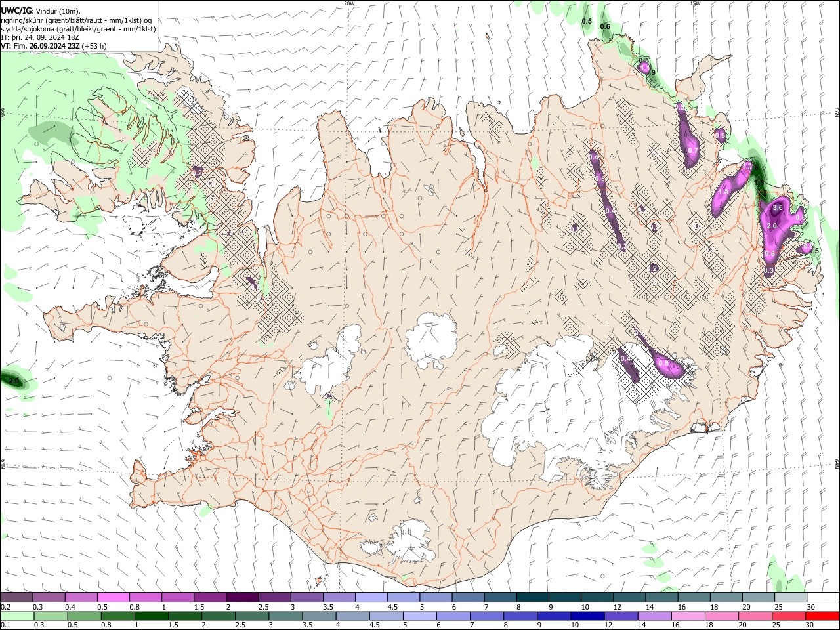Image resolution: width=840 pixels, height=630 pixels.
Task: Click the snow legend swatch starting at 14
Action: tap(661, 598)
